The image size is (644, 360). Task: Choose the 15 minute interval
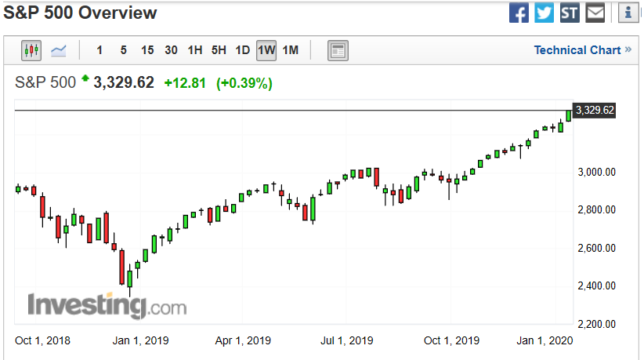tap(147, 51)
